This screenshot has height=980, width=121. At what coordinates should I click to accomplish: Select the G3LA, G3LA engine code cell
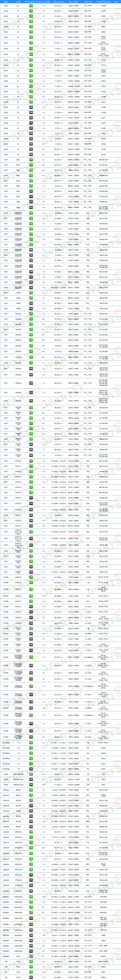coord(104,742)
